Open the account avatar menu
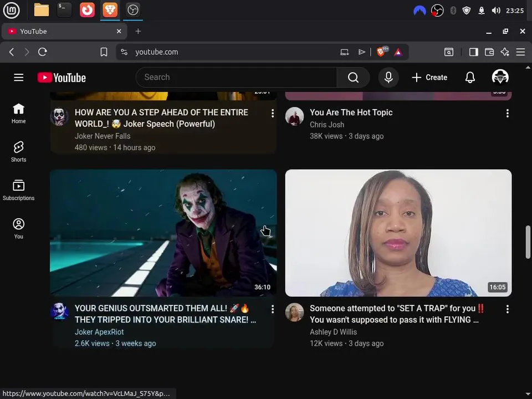Screen dimensions: 532x399 click(x=500, y=77)
